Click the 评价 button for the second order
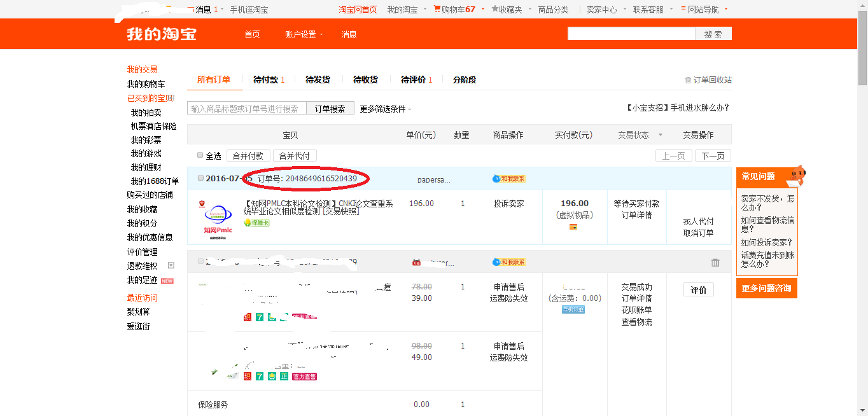868x416 pixels. pyautogui.click(x=699, y=289)
